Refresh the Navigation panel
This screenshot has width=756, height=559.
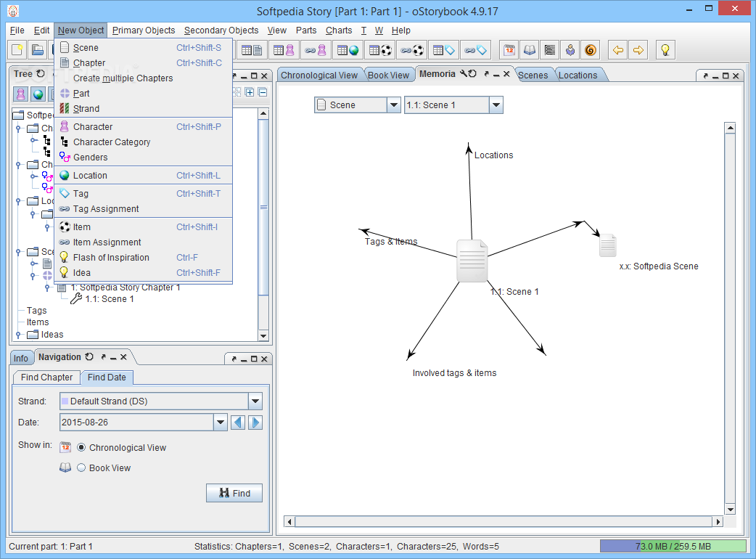[89, 357]
